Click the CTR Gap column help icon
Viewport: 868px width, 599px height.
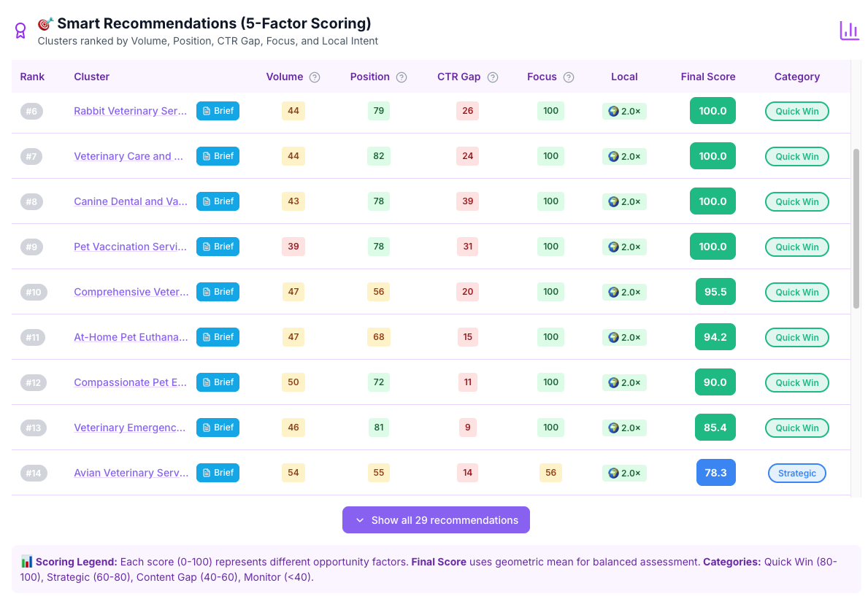492,77
